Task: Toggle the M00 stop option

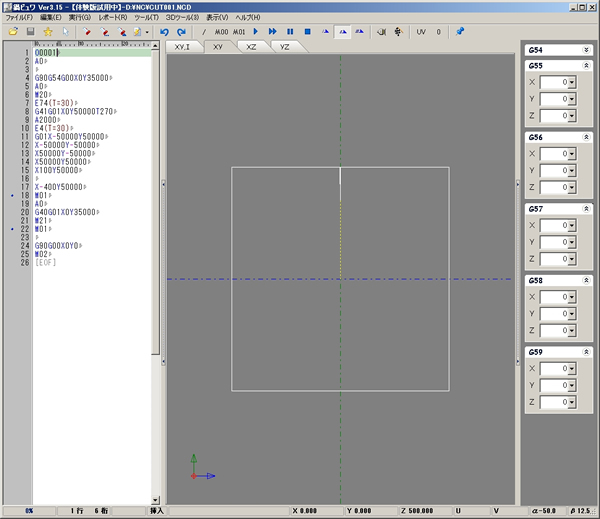Action: tap(221, 32)
